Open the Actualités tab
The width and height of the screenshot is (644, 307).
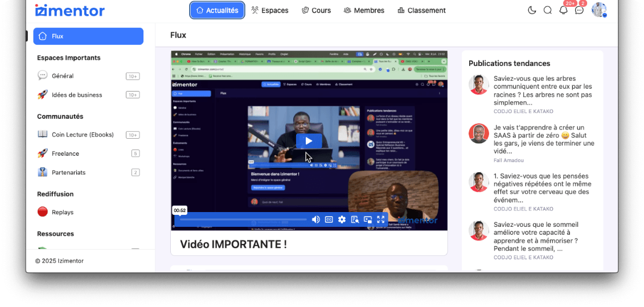click(218, 10)
